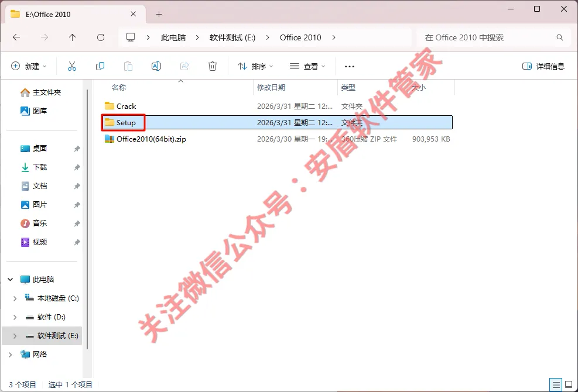578x392 pixels.
Task: Go forward with the right arrow
Action: click(x=45, y=37)
